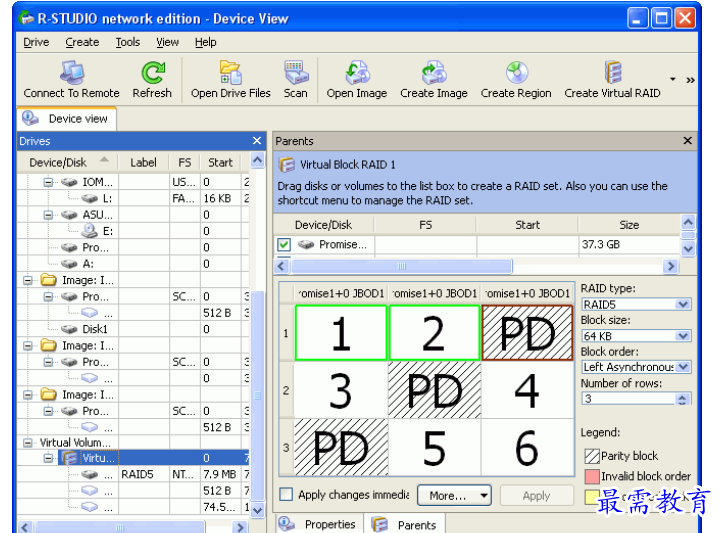Click the Drives panel vertical scrollbar thumb
Viewport: 719px width, 533px height.
258,395
